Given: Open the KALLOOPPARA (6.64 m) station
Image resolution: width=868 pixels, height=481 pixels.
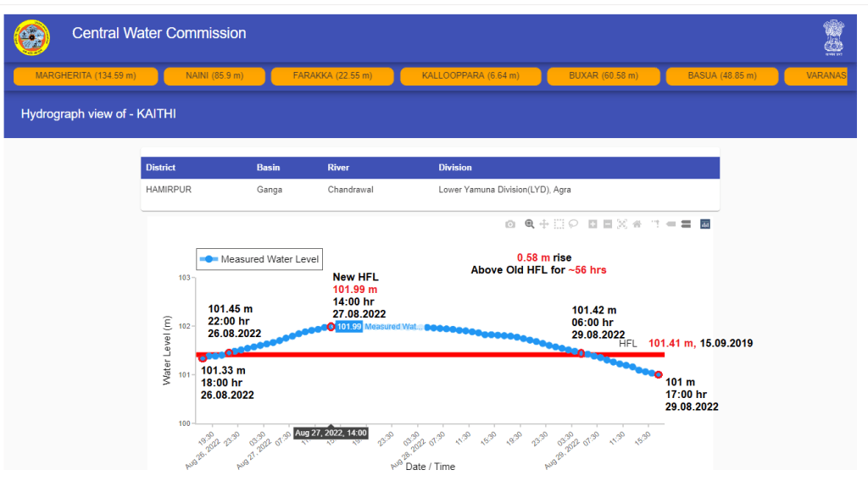Looking at the screenshot, I should click(x=470, y=76).
